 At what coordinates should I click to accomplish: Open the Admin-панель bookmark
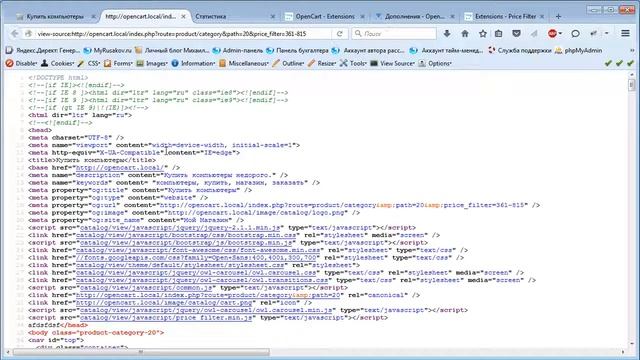pos(238,51)
